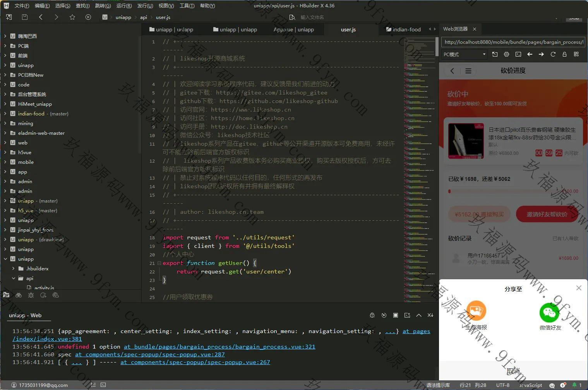Refresh the web browser preview
This screenshot has width=588, height=390.
[553, 54]
